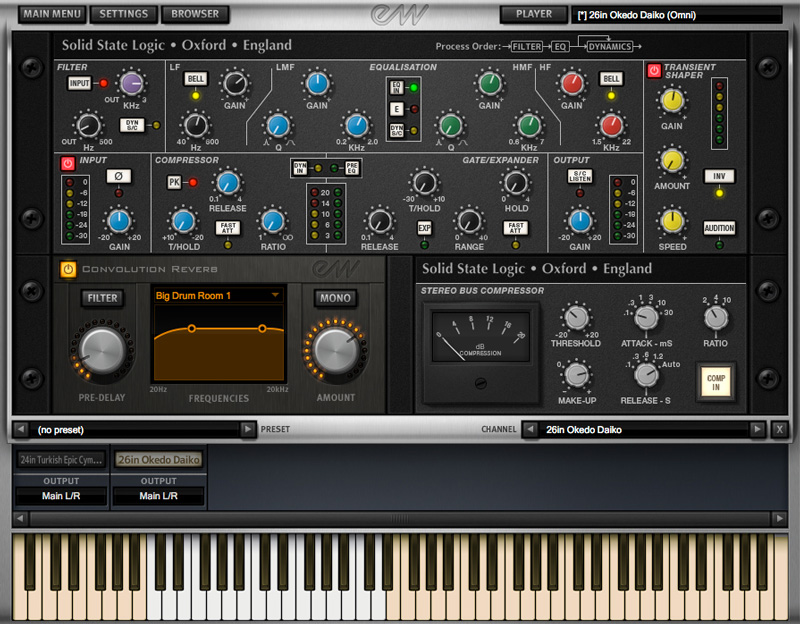Click the compressor RATIO knob
The width and height of the screenshot is (800, 624).
(x=273, y=222)
